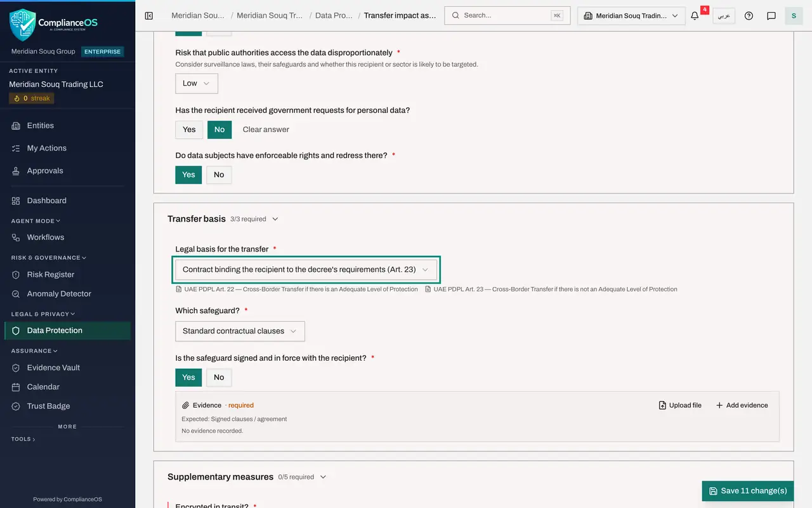Screen dimensions: 812x508
Task: Click Clear answer link
Action: (266, 130)
